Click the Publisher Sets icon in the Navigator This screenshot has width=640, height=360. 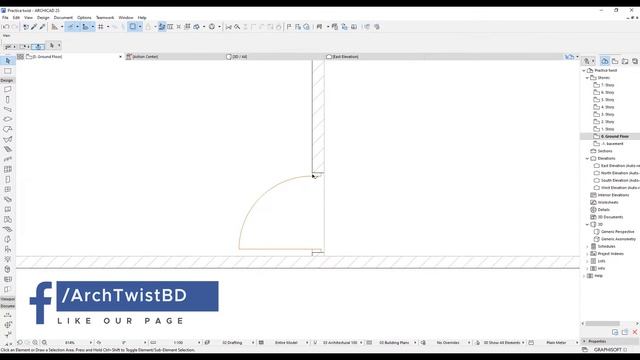click(x=635, y=61)
